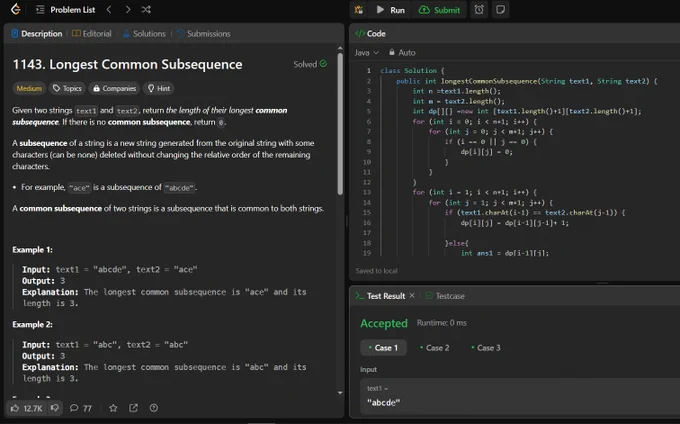This screenshot has width=680, height=424.
Task: Click the "Example 2:" heading
Action: [x=33, y=325]
